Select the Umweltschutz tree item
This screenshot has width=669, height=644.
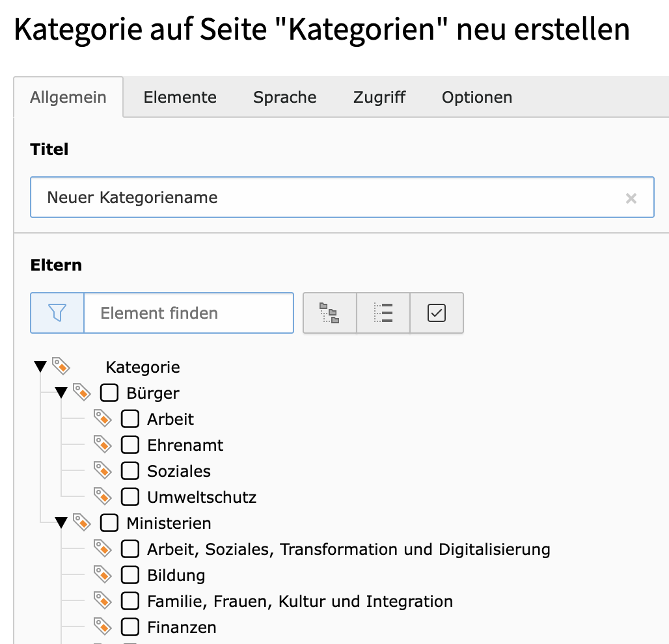tap(202, 496)
